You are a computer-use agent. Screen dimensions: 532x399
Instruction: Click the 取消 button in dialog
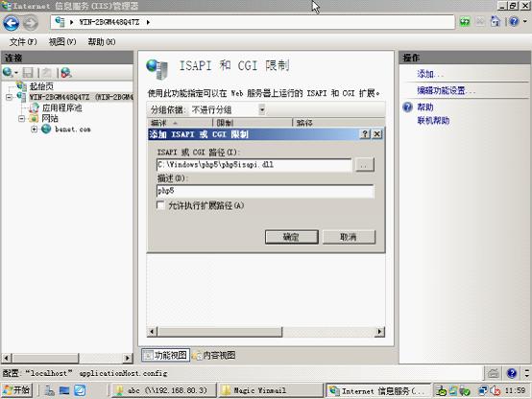tap(349, 237)
